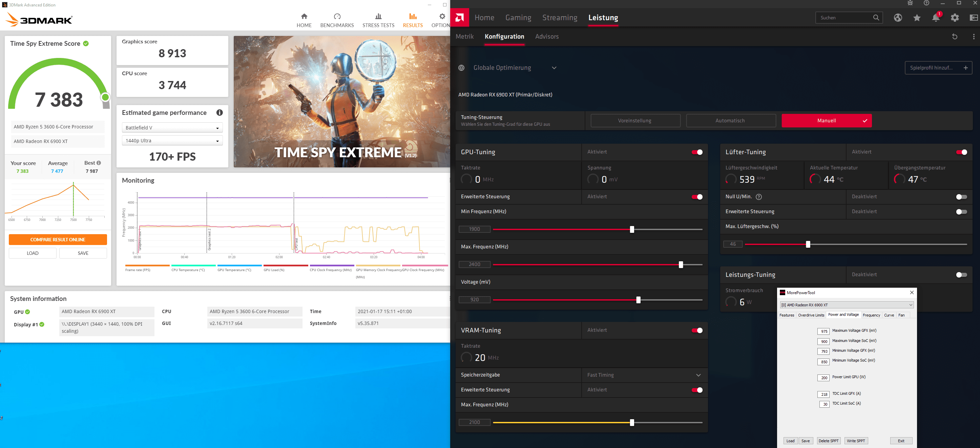Screen dimensions: 980x448
Task: Click the Power Limit GPU (W) field
Action: click(x=823, y=378)
